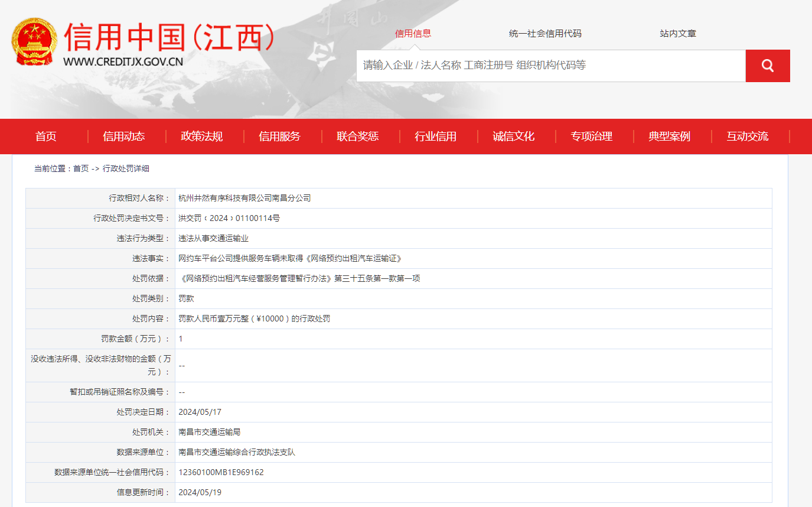Select the 站内文章 search tab
Viewport: 812px width, 507px height.
(678, 33)
